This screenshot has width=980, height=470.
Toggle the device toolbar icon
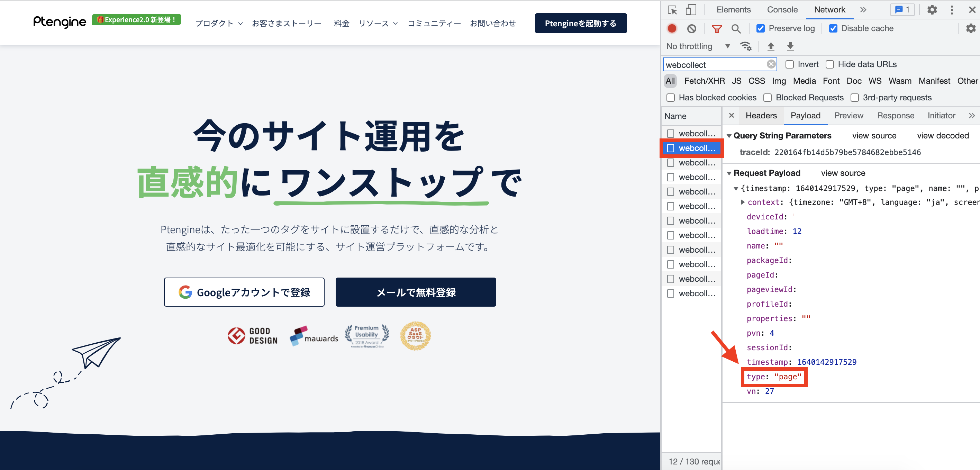click(690, 10)
